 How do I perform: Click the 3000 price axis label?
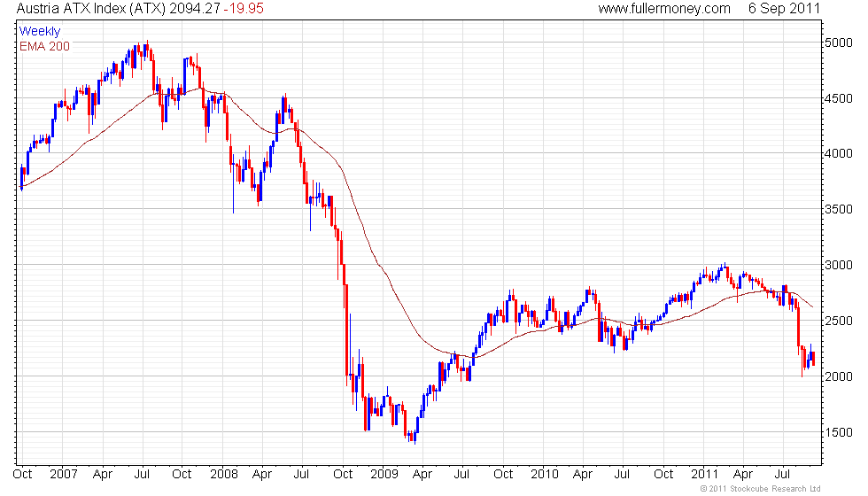pyautogui.click(x=839, y=265)
